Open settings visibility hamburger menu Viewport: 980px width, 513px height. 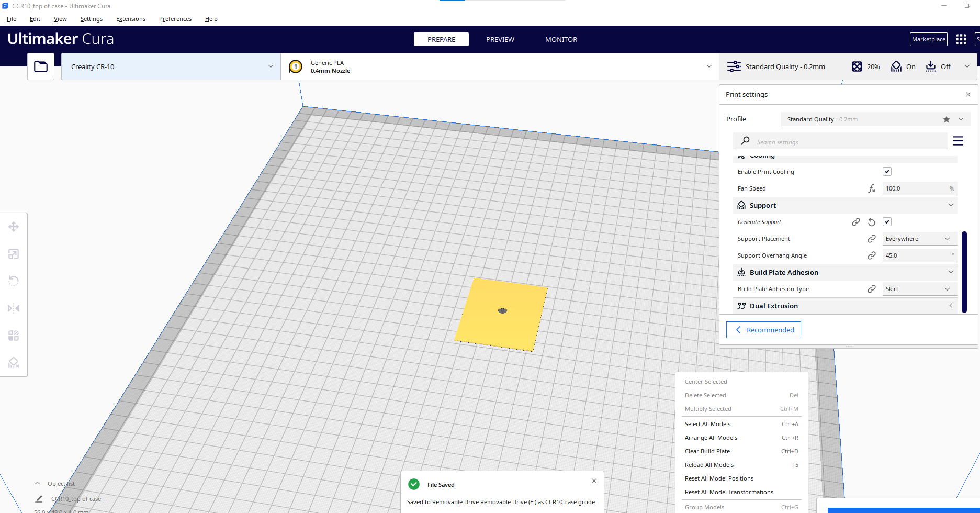point(958,141)
